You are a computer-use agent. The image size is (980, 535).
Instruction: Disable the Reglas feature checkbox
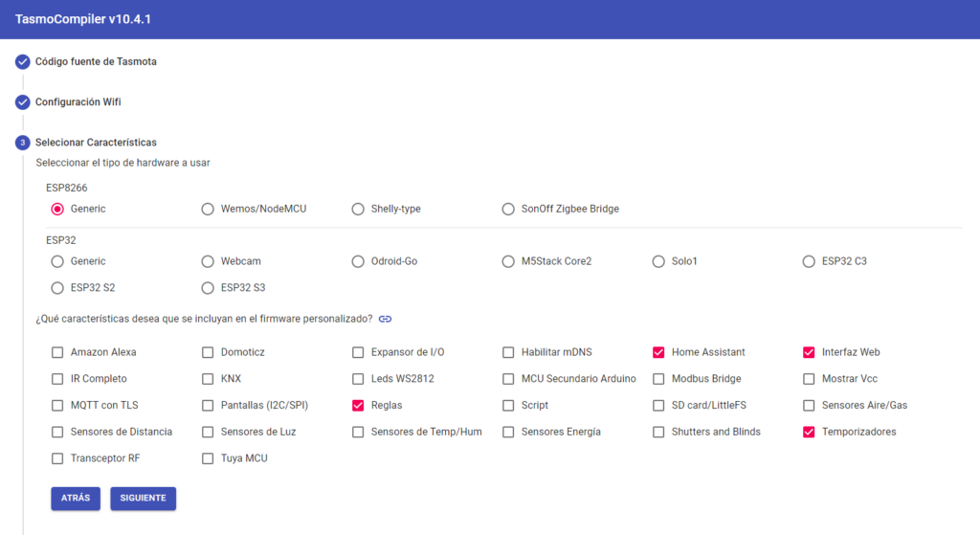(358, 406)
